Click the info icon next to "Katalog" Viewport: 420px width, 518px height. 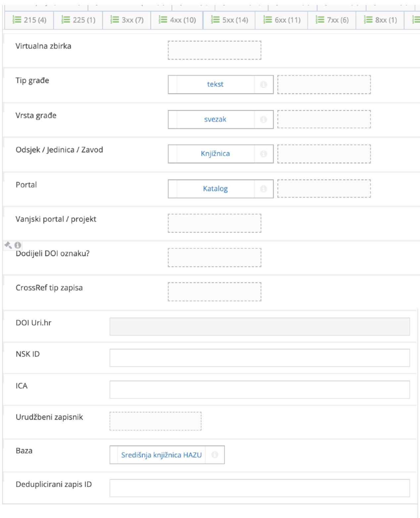[263, 188]
